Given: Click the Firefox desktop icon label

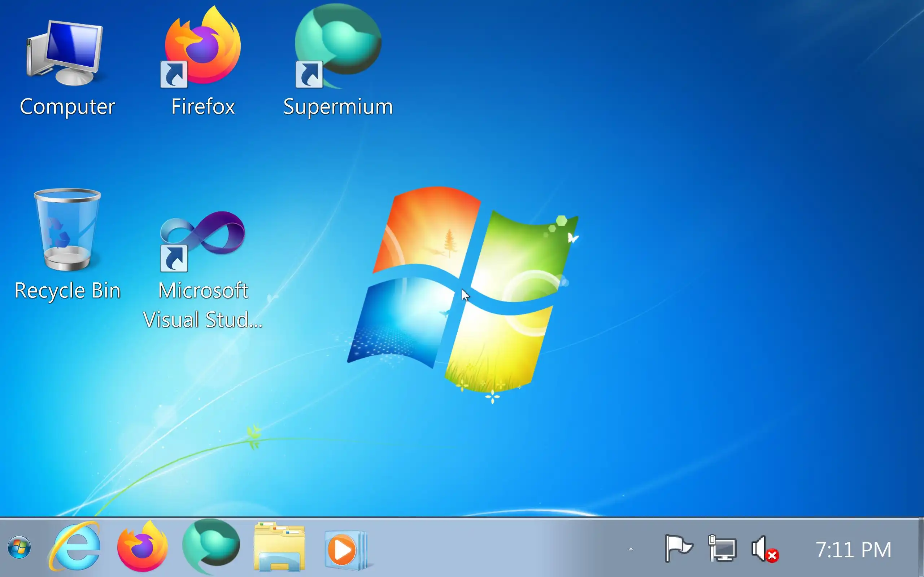Looking at the screenshot, I should (203, 106).
